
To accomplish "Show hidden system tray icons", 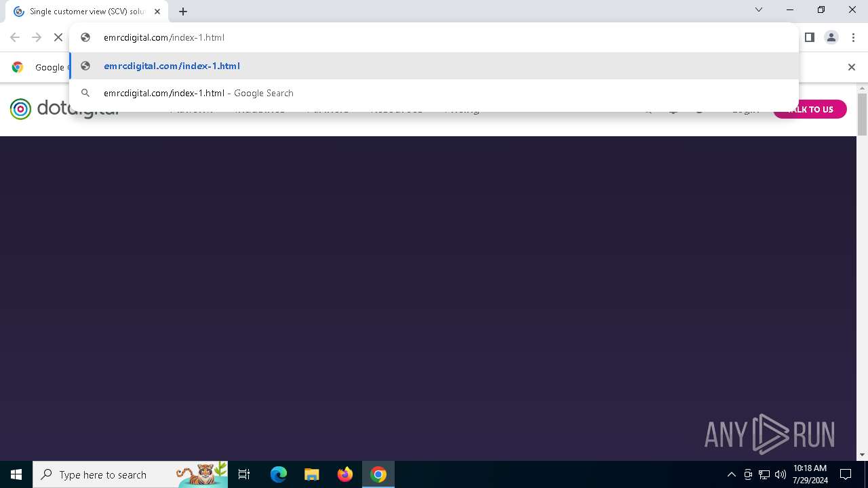I will click(731, 474).
